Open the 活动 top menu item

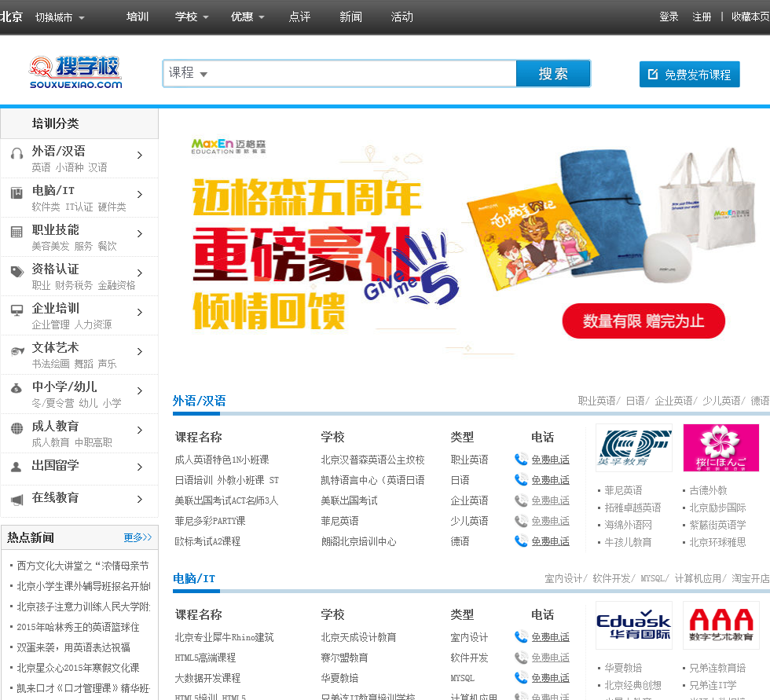pyautogui.click(x=401, y=16)
